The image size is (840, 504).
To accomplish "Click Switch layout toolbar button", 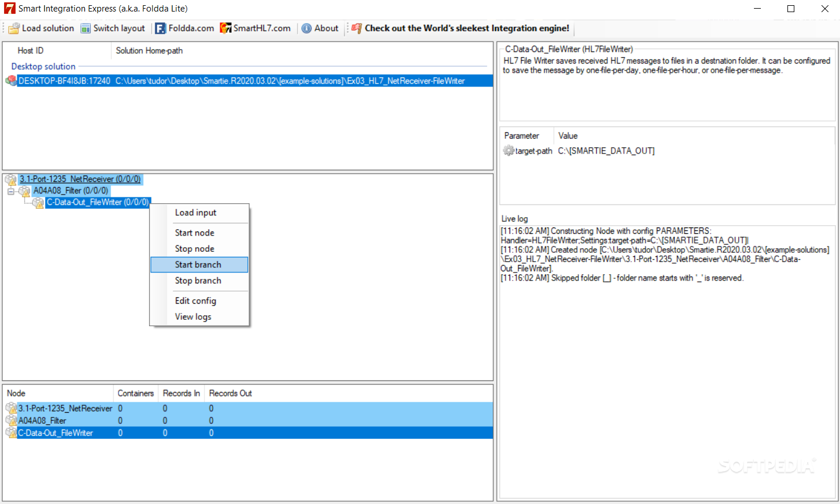I will tap(113, 28).
